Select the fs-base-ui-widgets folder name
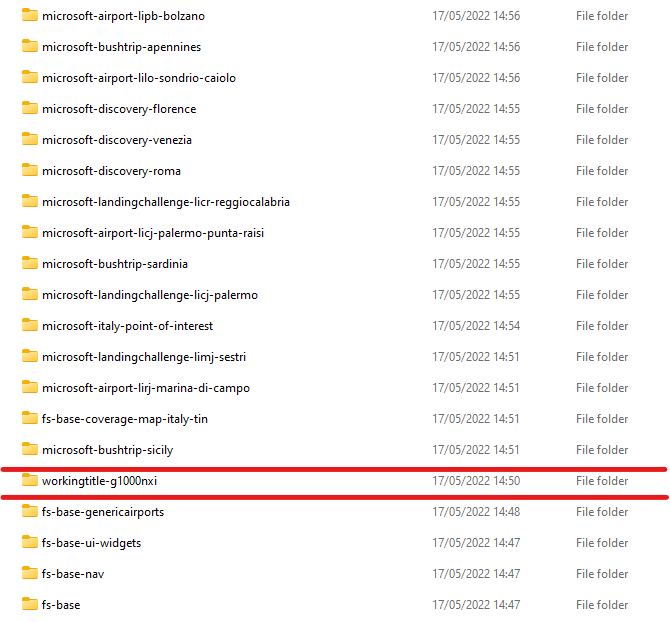This screenshot has height=622, width=670. (91, 543)
